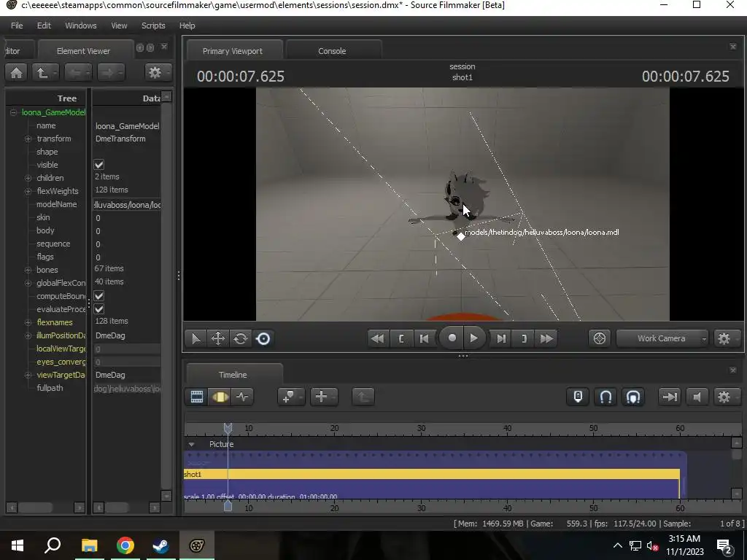
Task: Open the File menu
Action: pos(17,26)
